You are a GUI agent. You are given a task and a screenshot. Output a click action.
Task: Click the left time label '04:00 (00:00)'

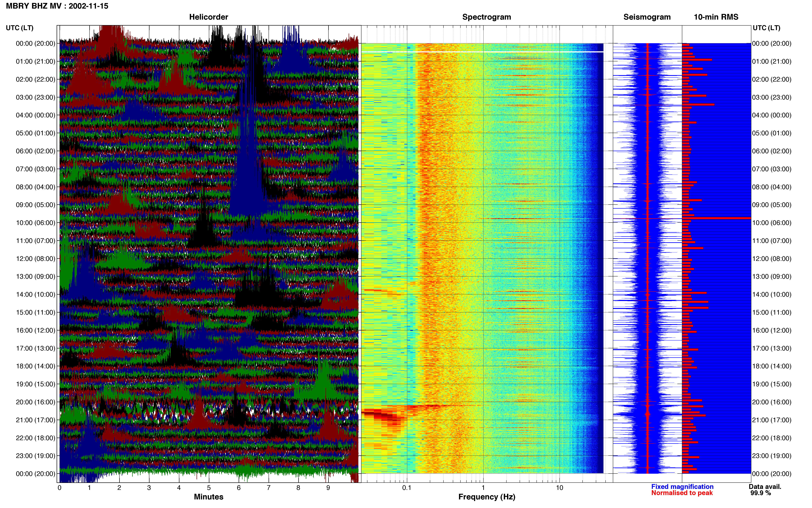pos(36,115)
